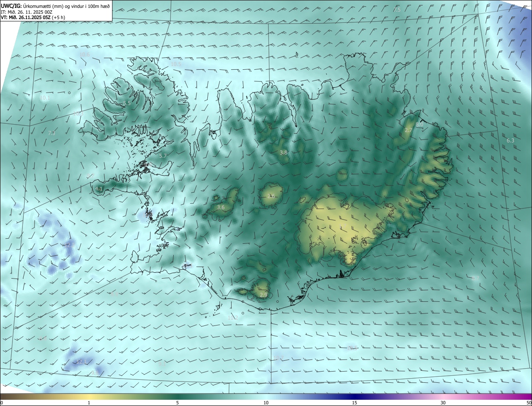Click the 7.5 value on the map

[x=397, y=10]
